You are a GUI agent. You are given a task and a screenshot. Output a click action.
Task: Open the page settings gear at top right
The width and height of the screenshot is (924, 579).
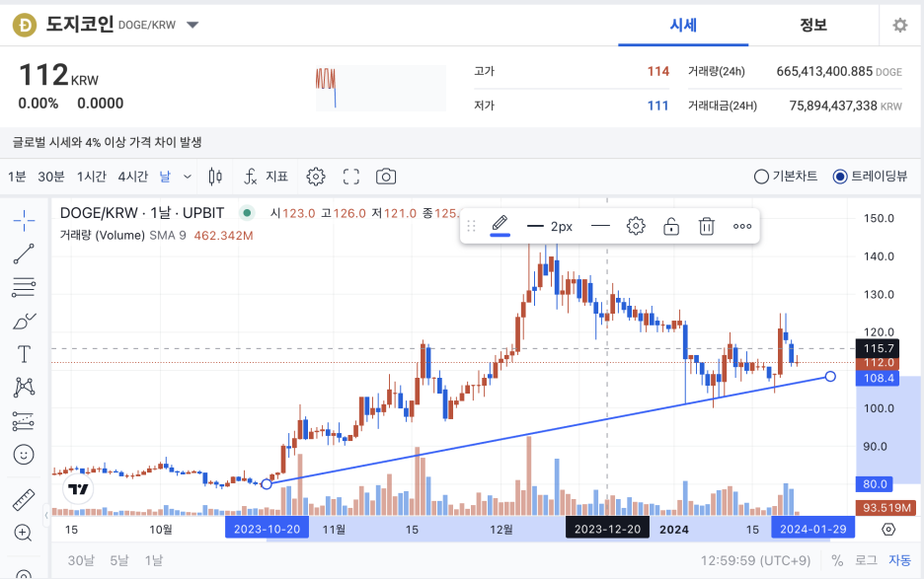pyautogui.click(x=900, y=26)
